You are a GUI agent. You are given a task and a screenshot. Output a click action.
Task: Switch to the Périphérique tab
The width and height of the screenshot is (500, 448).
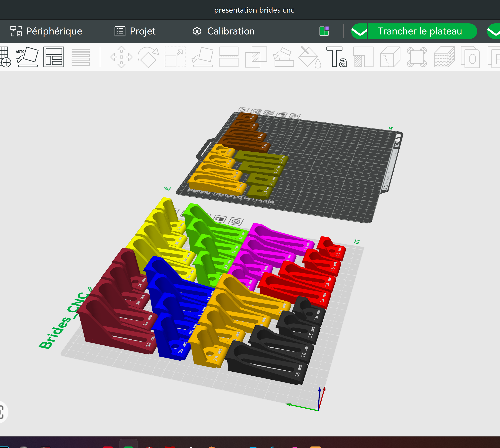46,31
